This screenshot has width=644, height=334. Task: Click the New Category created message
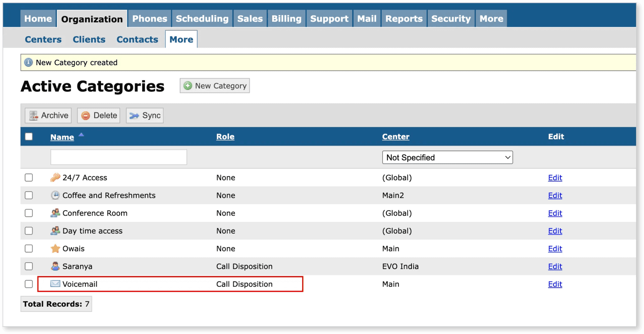pos(76,62)
